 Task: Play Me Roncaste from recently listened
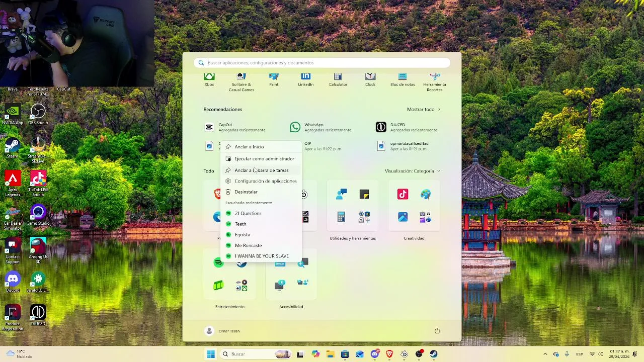tap(261, 245)
